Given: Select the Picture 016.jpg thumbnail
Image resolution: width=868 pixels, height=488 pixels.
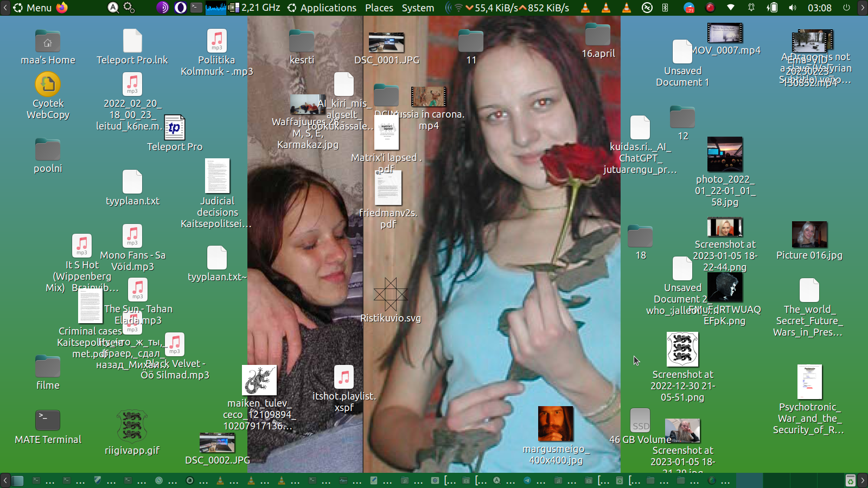Looking at the screenshot, I should (809, 241).
